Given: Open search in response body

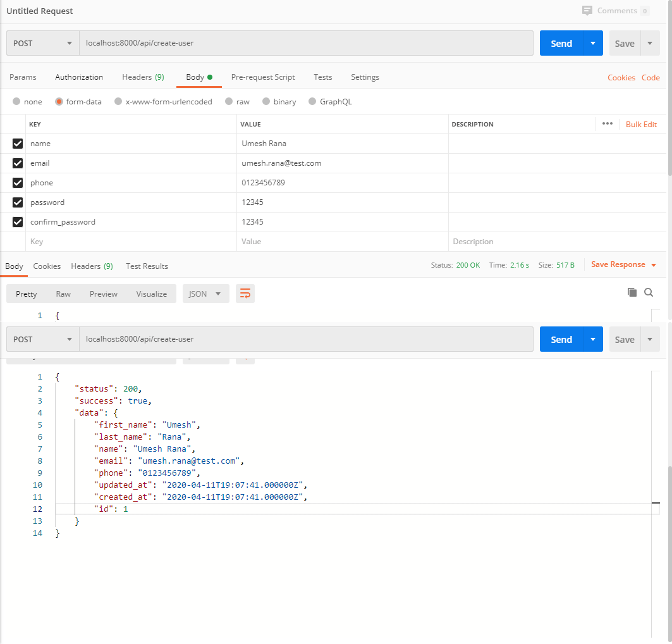Looking at the screenshot, I should tap(649, 292).
